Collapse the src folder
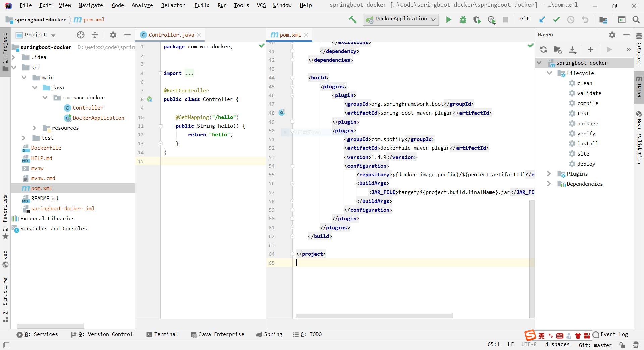Image resolution: width=644 pixels, height=350 pixels. [x=14, y=68]
